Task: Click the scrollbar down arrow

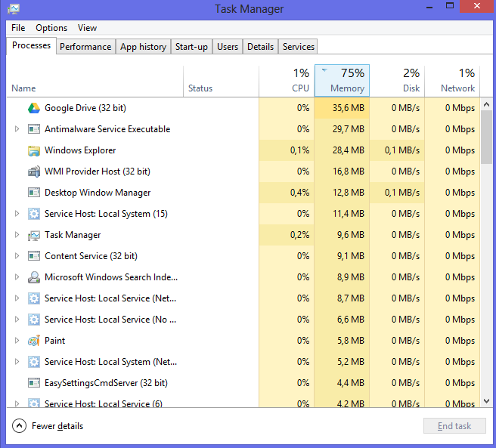Action: click(x=486, y=401)
